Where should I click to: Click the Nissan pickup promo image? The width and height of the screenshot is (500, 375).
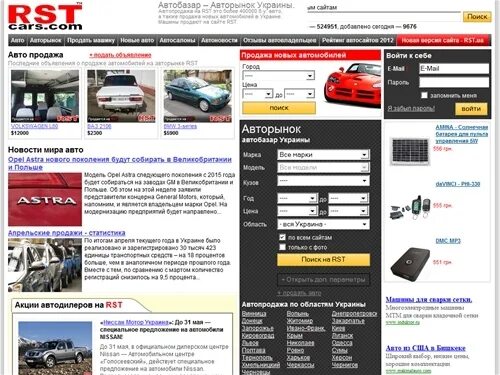(x=55, y=348)
